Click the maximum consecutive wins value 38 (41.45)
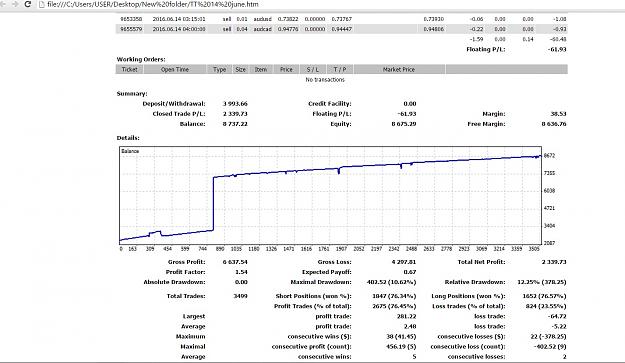625x363 pixels. 401,336
